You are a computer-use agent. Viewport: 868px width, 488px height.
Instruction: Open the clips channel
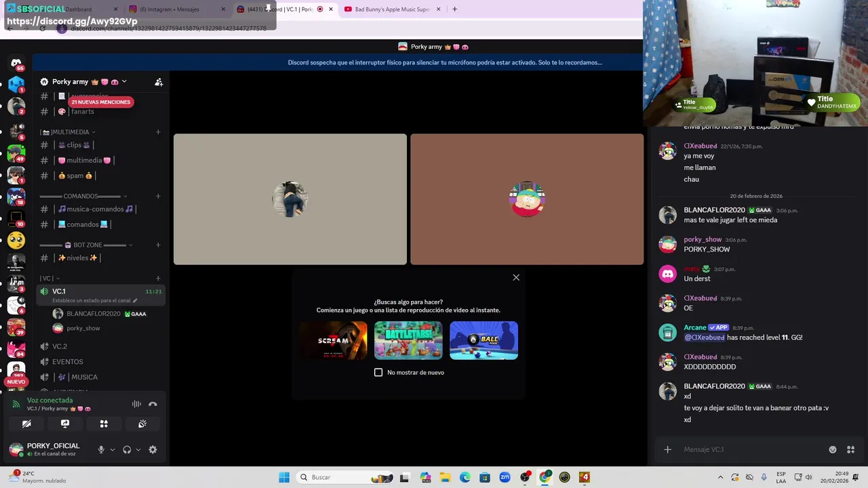[102, 145]
